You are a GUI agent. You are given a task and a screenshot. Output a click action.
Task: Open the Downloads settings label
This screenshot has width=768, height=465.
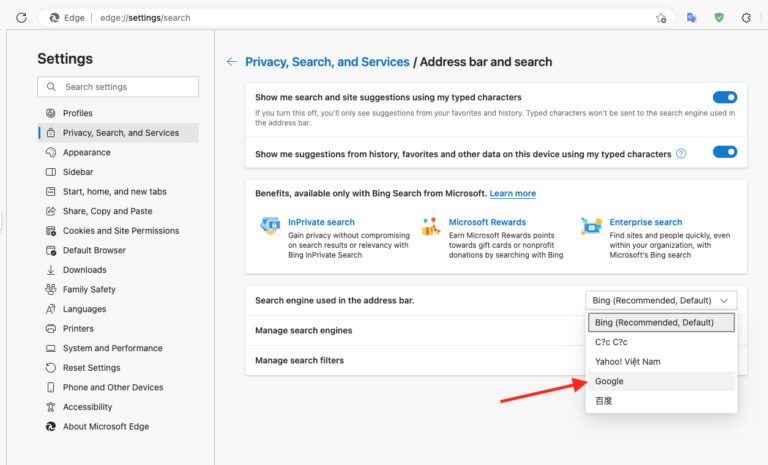pyautogui.click(x=85, y=270)
